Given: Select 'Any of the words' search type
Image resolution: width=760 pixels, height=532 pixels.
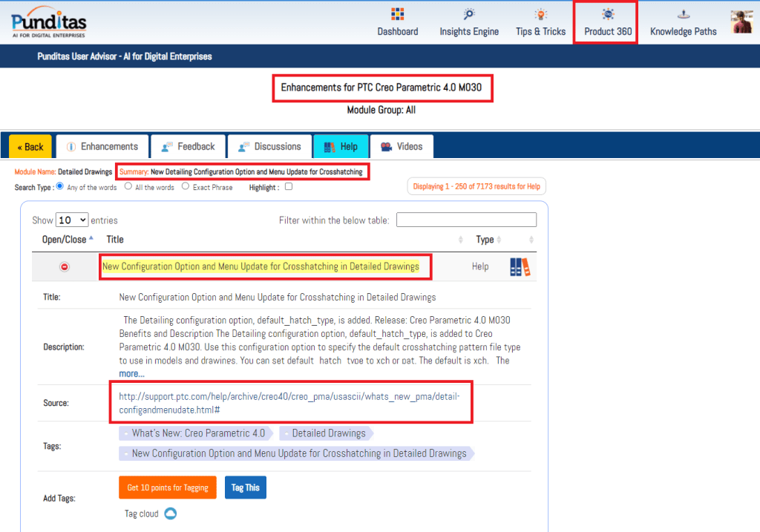Looking at the screenshot, I should coord(60,187).
